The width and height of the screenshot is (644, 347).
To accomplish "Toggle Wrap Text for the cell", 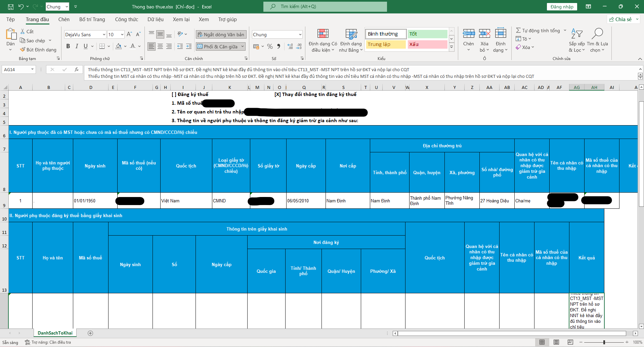I will [221, 35].
